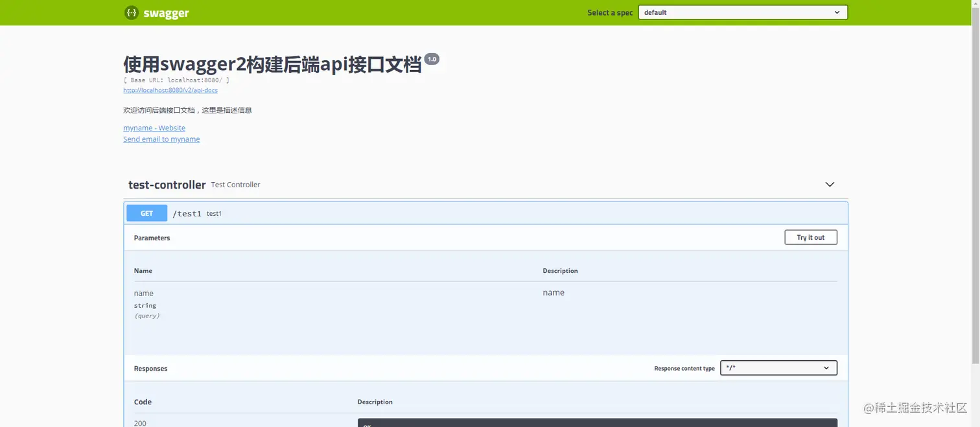Open the 'myname - Website' link

click(154, 128)
